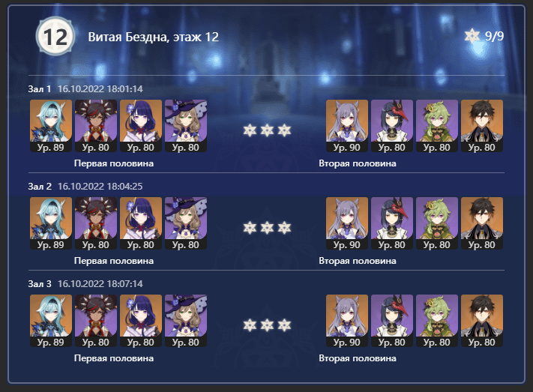Image resolution: width=533 pixels, height=392 pixels.
Task: Click Keqing's level 90 portrait in Зал 1
Action: pyautogui.click(x=347, y=126)
